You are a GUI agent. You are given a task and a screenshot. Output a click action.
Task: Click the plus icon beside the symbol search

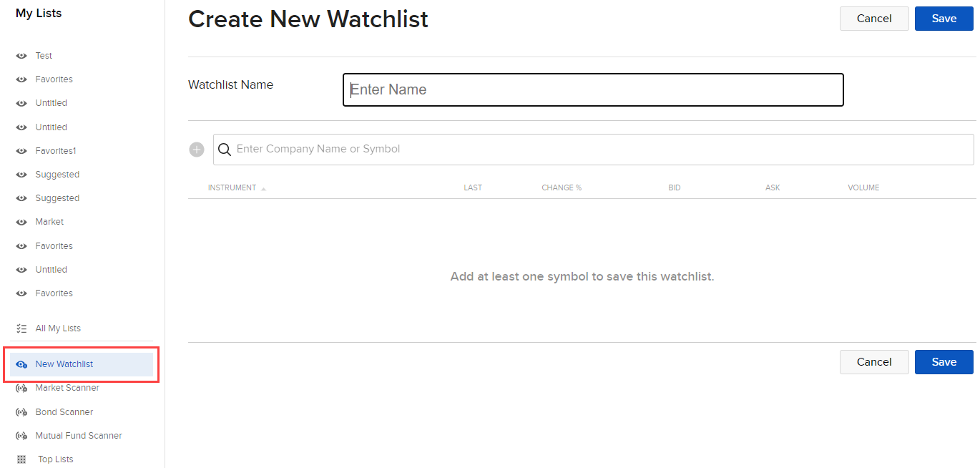(197, 150)
